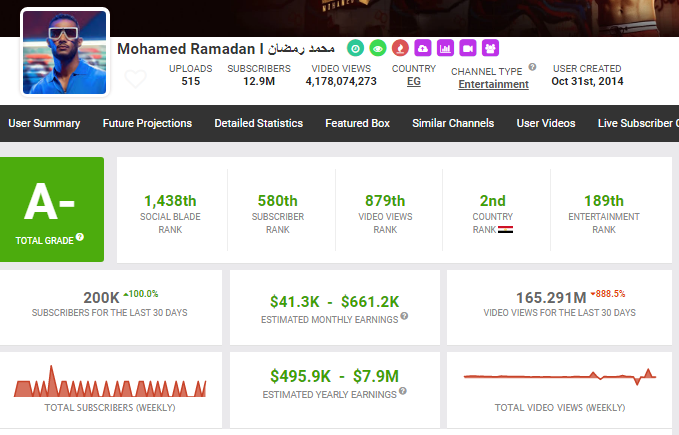Image resolution: width=679 pixels, height=435 pixels.
Task: Switch to the Future Projections tab
Action: 147,123
